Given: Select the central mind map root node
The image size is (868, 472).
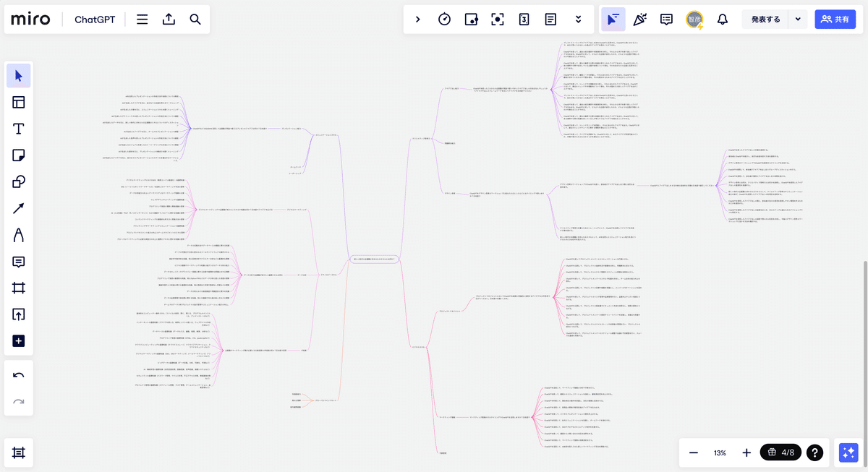Looking at the screenshot, I should [x=374, y=258].
